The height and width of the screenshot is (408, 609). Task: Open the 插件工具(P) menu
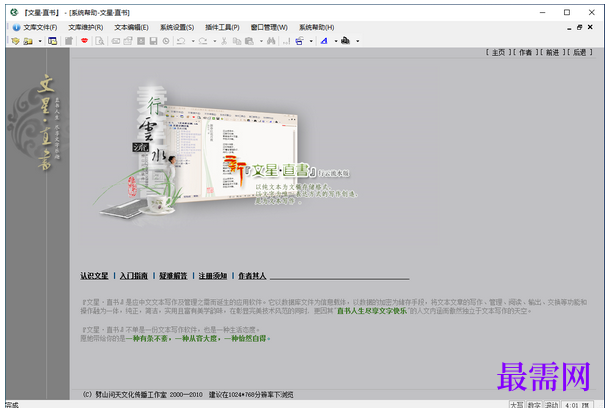click(x=222, y=27)
